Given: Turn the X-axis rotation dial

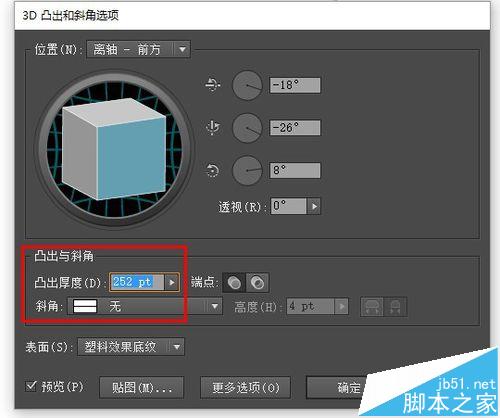Looking at the screenshot, I should click(247, 85).
